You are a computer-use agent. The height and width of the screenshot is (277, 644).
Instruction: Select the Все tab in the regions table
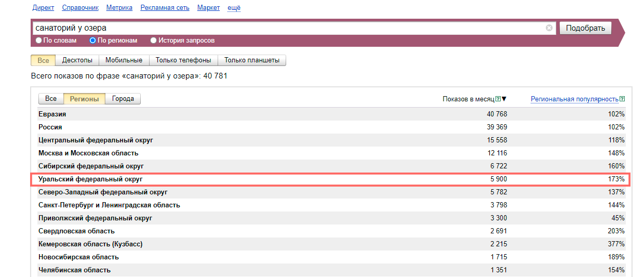(x=51, y=99)
